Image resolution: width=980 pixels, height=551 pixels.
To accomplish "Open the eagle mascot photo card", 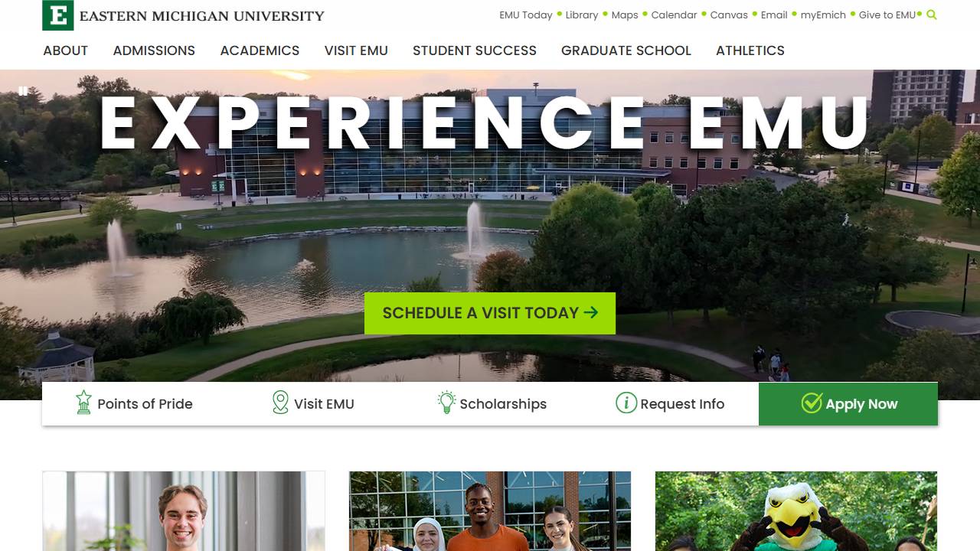I will point(796,511).
